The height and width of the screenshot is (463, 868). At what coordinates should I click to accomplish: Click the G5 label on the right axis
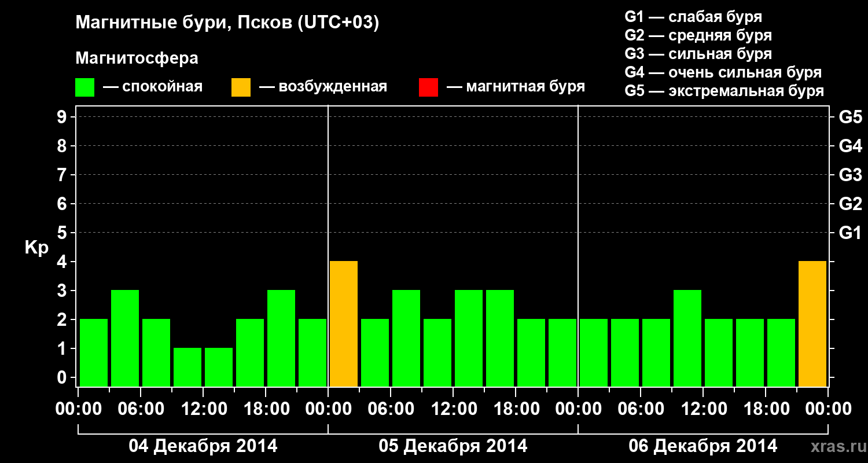[850, 117]
